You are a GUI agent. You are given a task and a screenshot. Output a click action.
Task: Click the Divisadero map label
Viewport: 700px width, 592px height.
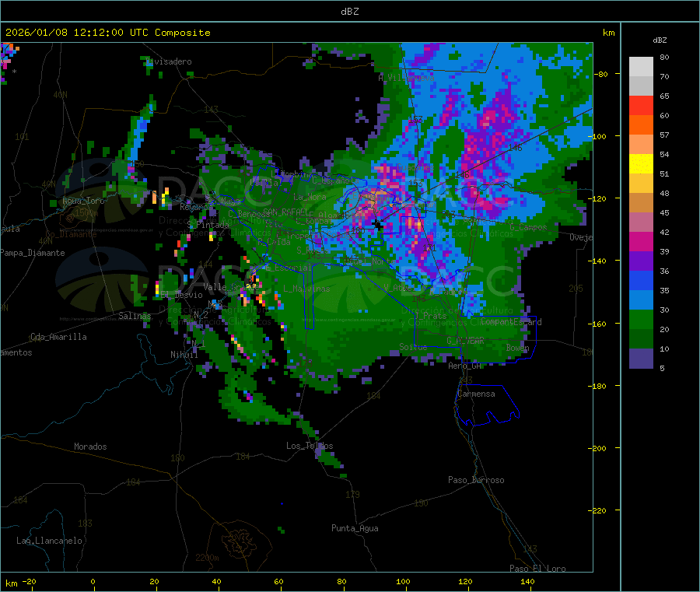click(x=169, y=61)
